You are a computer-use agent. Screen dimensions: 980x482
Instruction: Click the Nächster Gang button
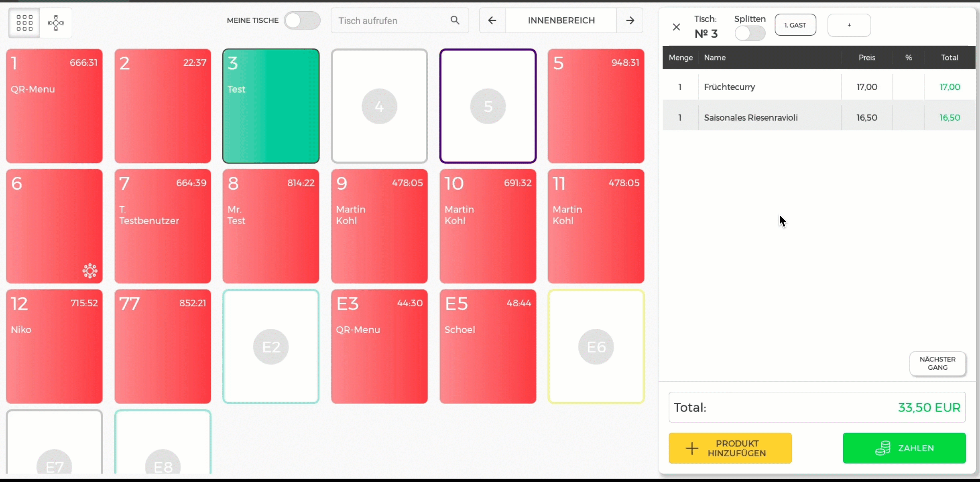937,363
